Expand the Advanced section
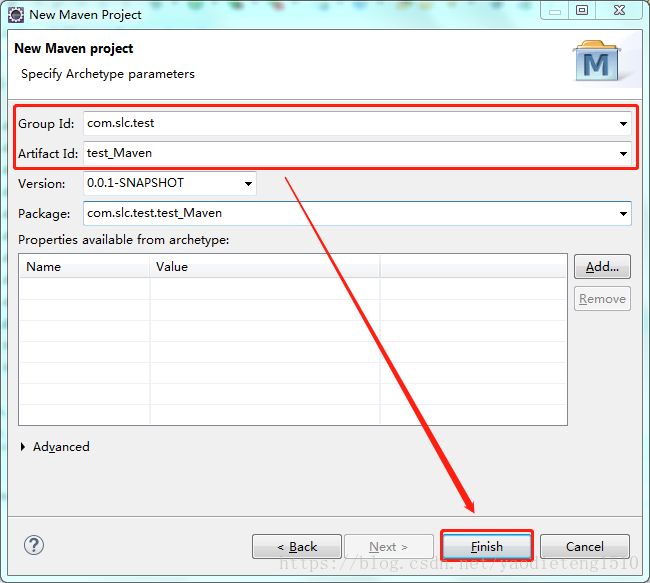Screen dimensions: 650x583 (x=23, y=447)
